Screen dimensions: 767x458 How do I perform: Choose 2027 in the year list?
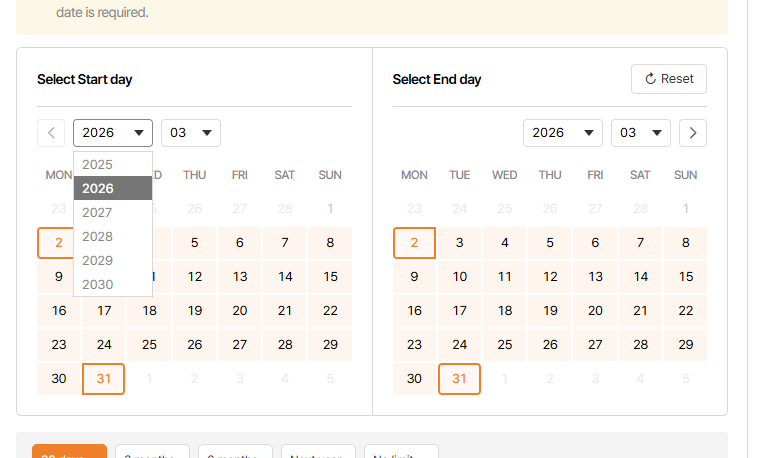98,213
